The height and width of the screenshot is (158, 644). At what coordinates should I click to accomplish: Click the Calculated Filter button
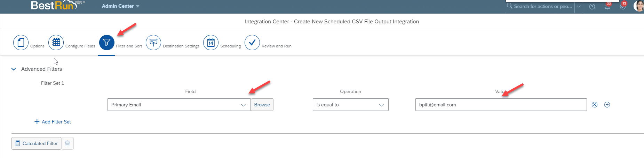[37, 143]
